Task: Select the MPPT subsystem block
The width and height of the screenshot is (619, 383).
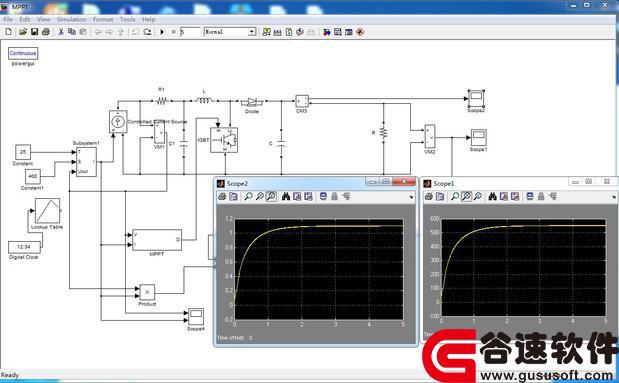Action: 157,240
